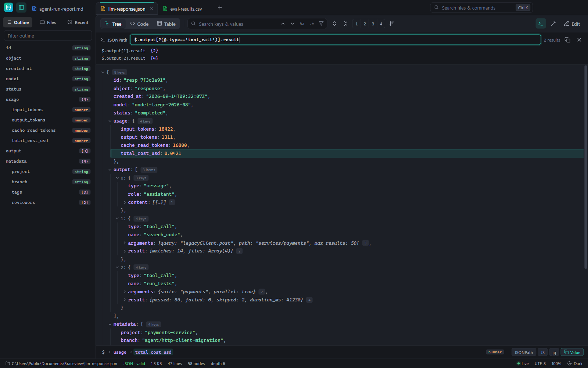Select reviewers in outline
588x368 pixels.
(48, 202)
